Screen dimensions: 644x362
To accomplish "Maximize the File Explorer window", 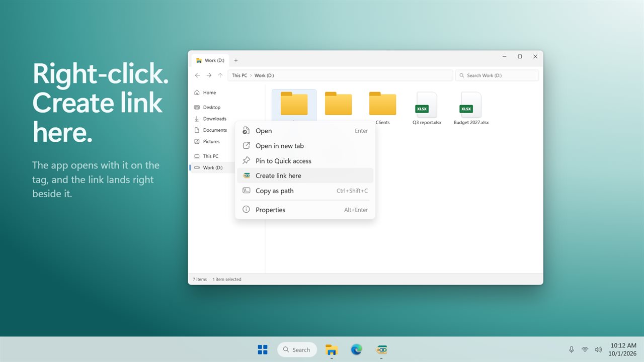I will coord(520,57).
